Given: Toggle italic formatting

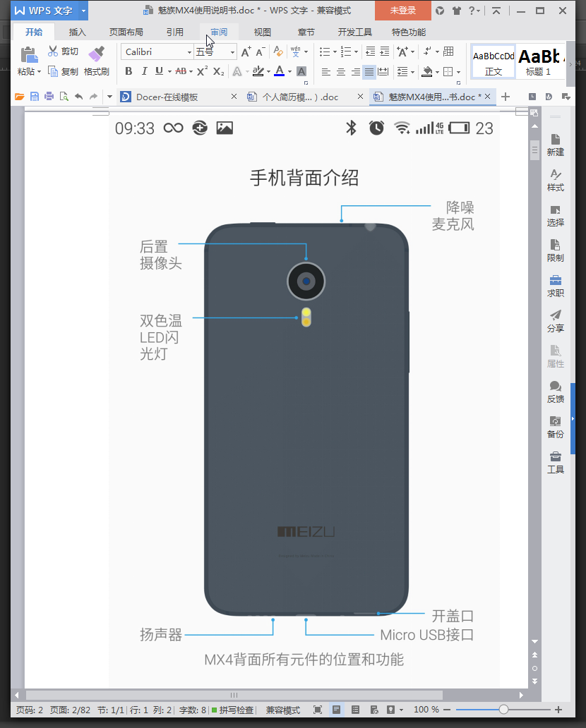Looking at the screenshot, I should pyautogui.click(x=143, y=71).
